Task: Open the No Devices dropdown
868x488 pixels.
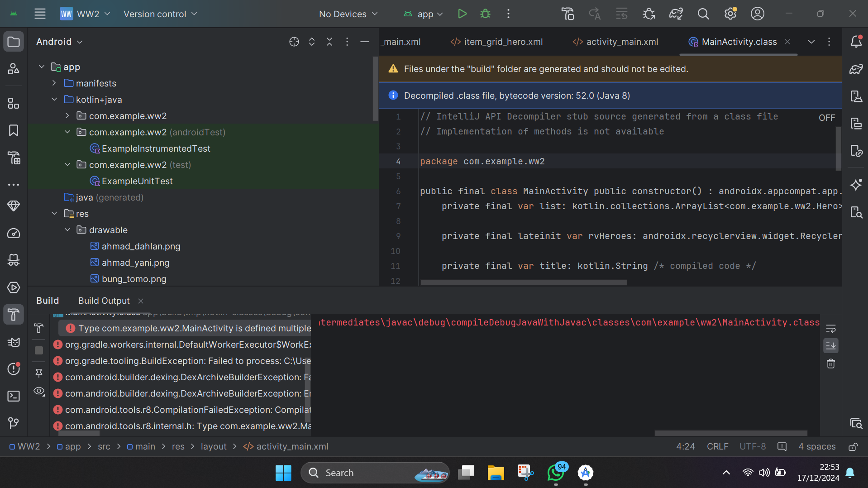Action: (348, 14)
